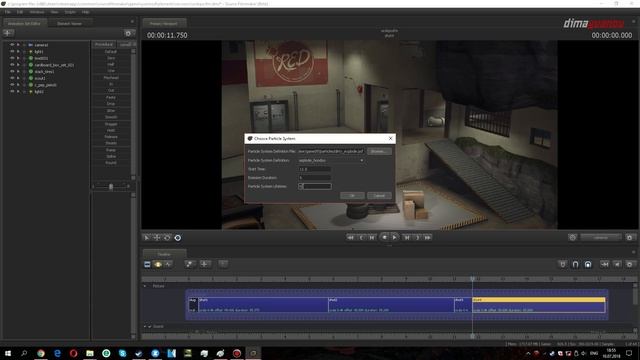This screenshot has height=360, width=640.
Task: Jump to first frame in playback controls
Action: [350, 238]
